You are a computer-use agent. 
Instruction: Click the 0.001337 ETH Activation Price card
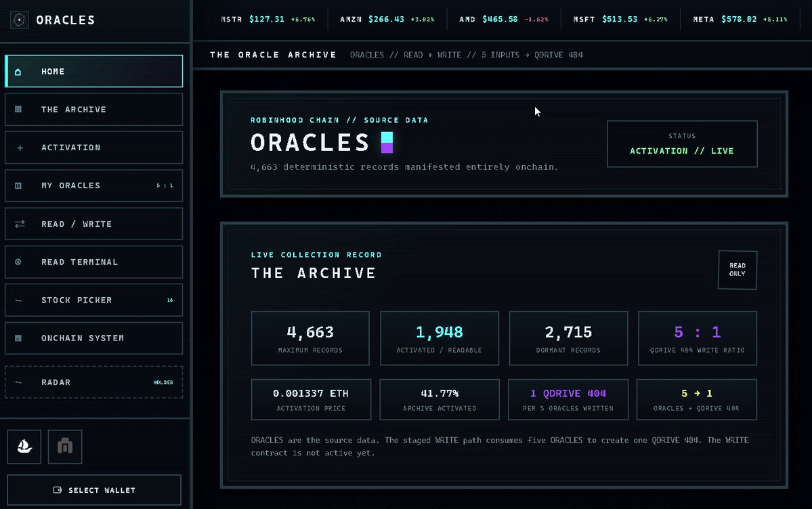[x=311, y=399]
